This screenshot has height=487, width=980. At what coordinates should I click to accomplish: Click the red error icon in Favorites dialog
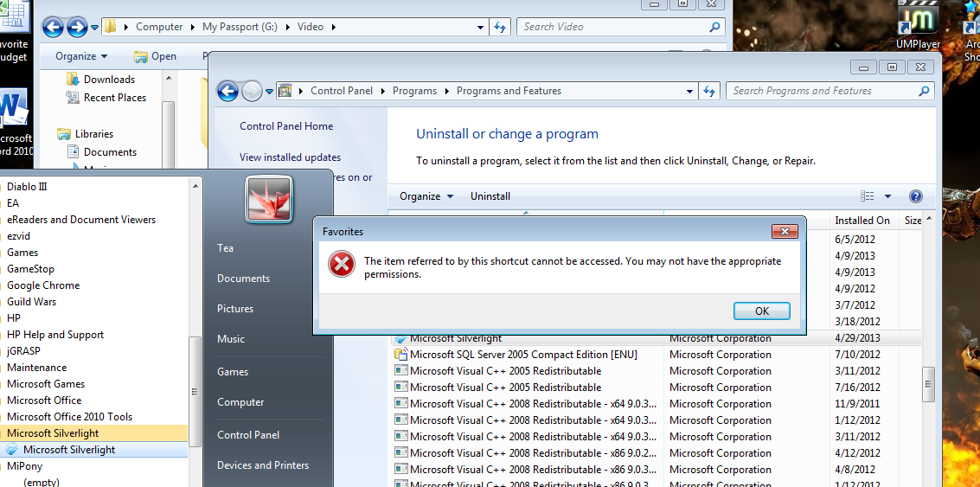[x=342, y=265]
